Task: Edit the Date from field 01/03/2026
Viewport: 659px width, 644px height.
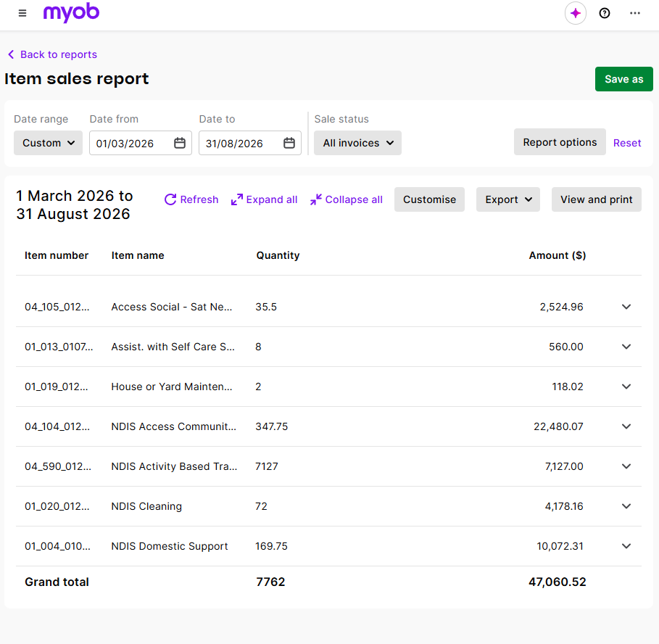Action: [x=141, y=143]
